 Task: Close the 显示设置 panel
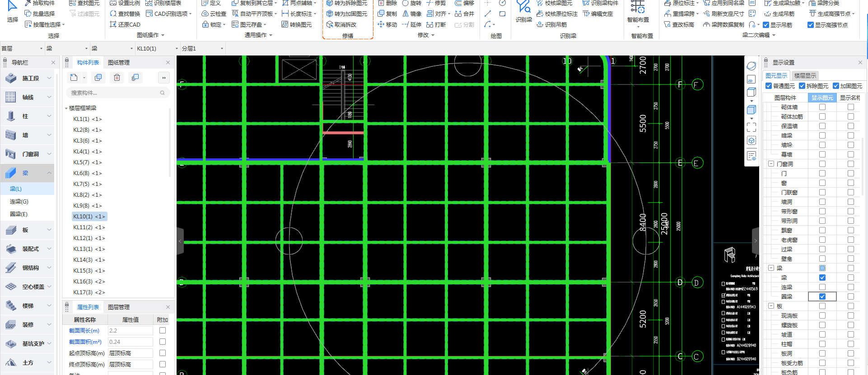tap(860, 62)
